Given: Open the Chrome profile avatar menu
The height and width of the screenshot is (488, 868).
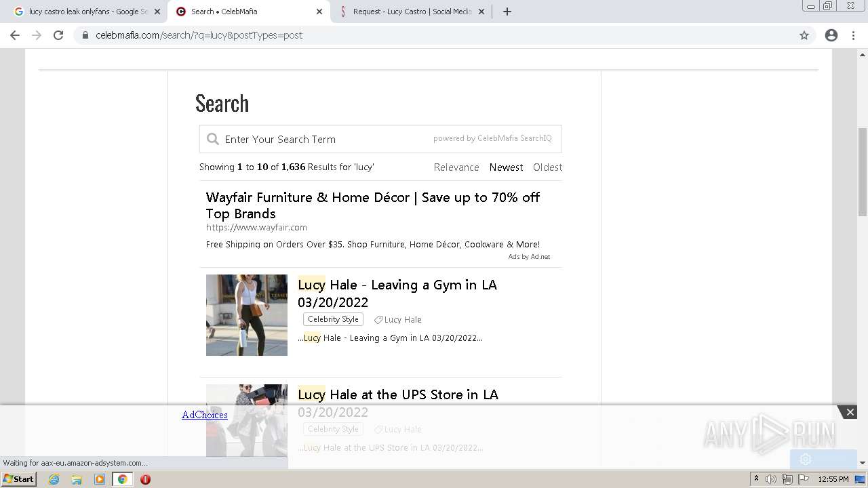Looking at the screenshot, I should (x=831, y=35).
